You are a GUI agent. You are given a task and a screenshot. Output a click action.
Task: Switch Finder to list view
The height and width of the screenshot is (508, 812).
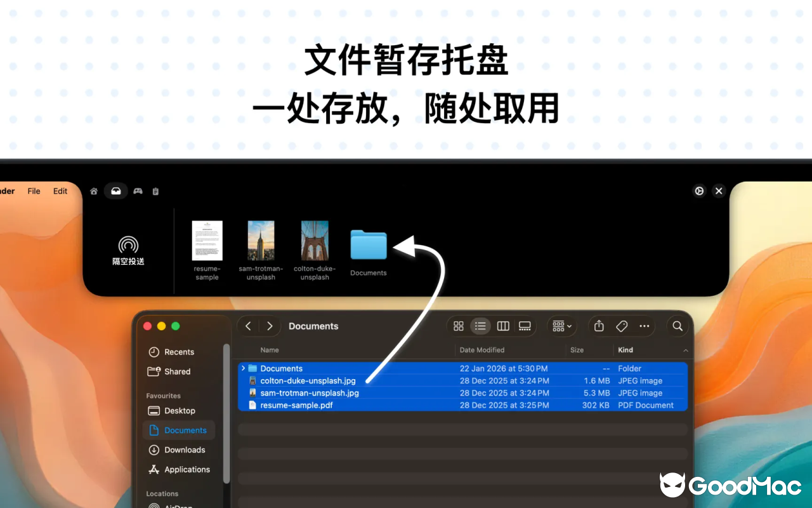(480, 326)
